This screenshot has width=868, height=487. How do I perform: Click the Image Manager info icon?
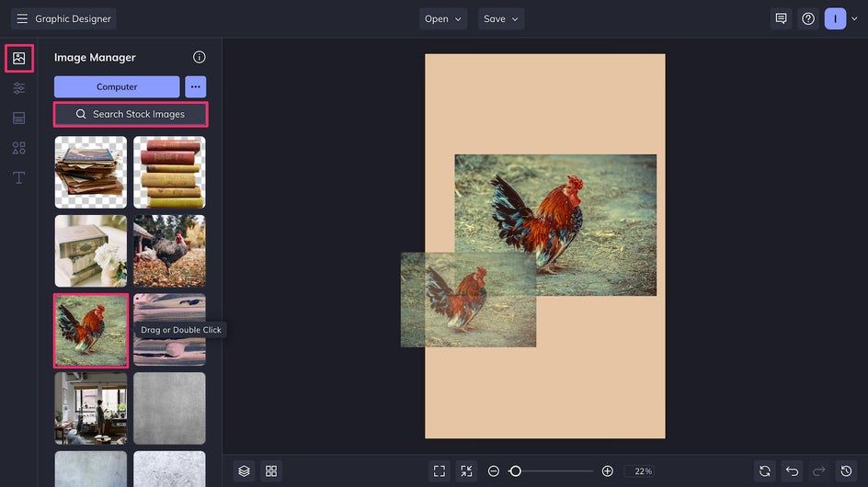point(200,57)
